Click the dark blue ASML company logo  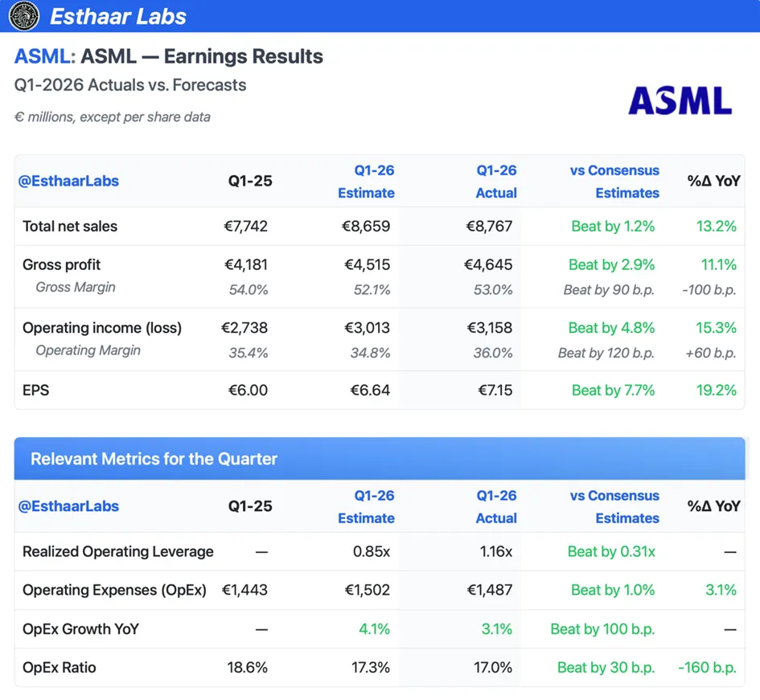pyautogui.click(x=680, y=100)
